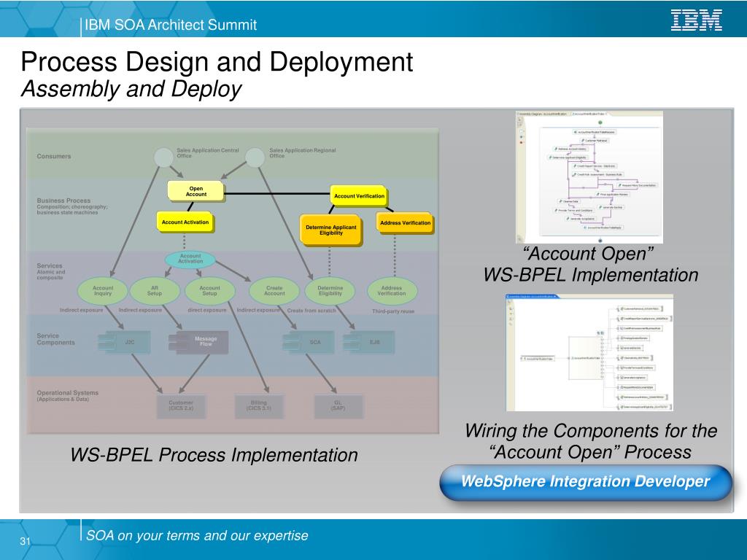
Task: Click the yellow Account Verification process box
Action: tap(359, 196)
